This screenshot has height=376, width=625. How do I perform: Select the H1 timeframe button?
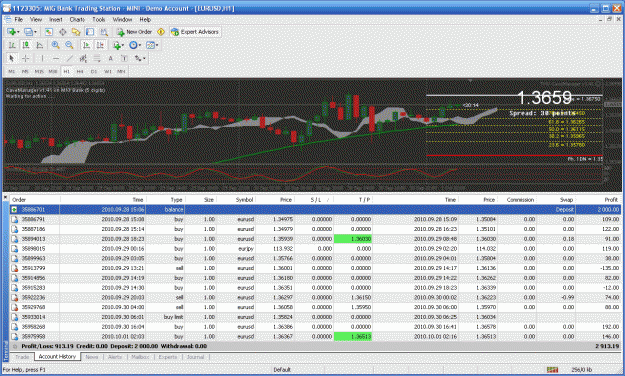point(67,71)
